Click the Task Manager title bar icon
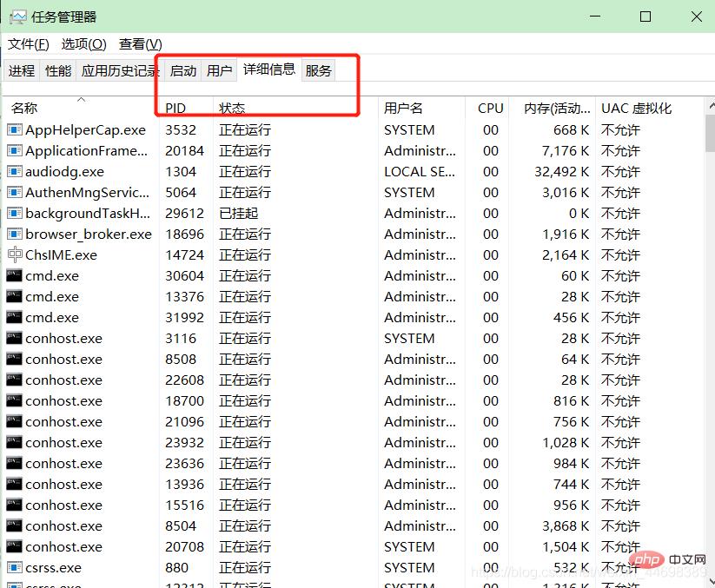 click(x=16, y=17)
